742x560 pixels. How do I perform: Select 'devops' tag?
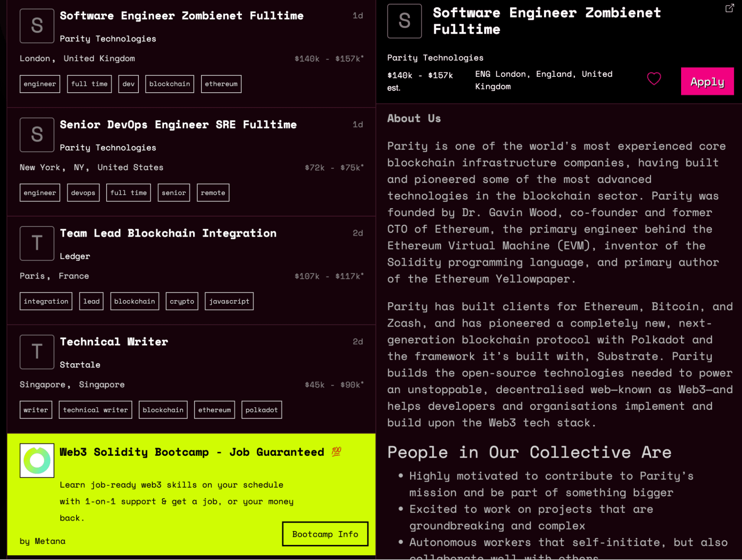pyautogui.click(x=83, y=193)
